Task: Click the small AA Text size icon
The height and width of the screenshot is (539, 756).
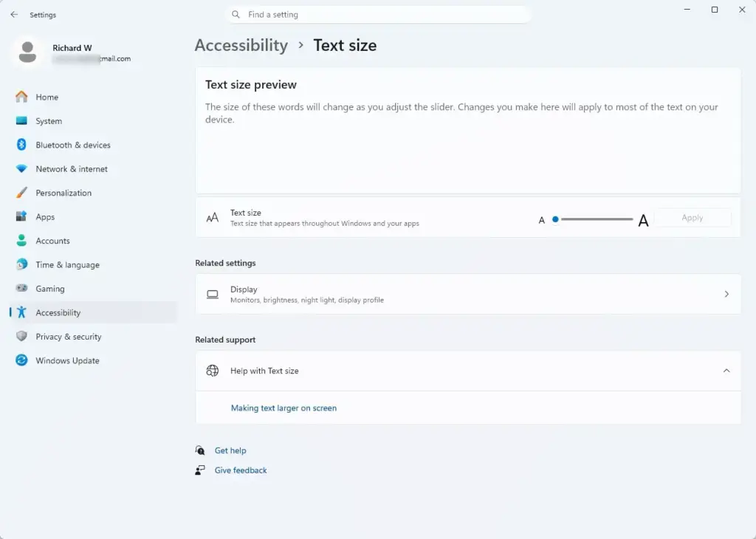Action: [x=212, y=217]
